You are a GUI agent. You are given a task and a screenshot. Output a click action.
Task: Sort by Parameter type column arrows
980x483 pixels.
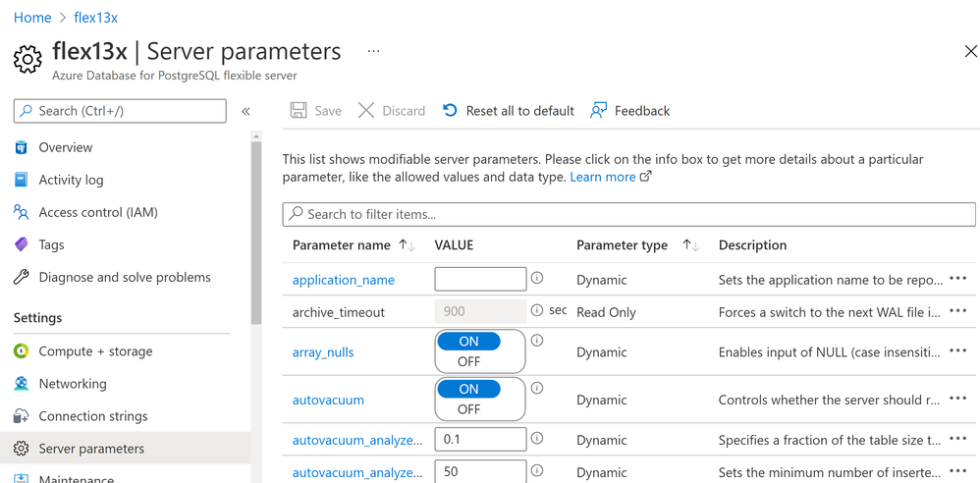pyautogui.click(x=690, y=245)
